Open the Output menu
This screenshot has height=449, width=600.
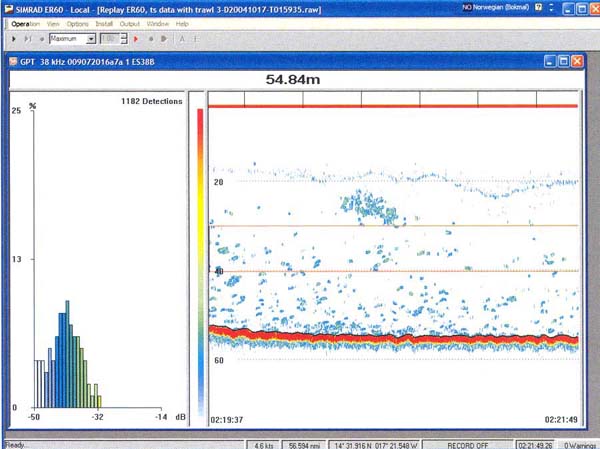[130, 23]
